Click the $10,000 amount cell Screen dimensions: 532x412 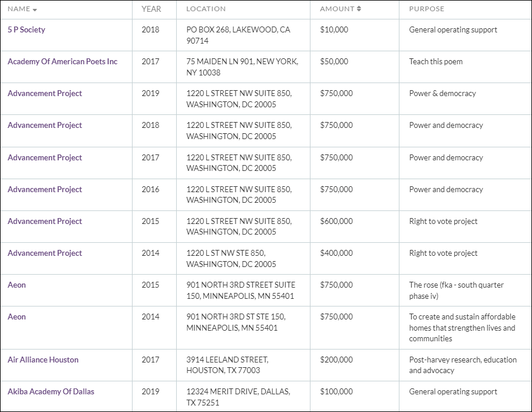pyautogui.click(x=333, y=29)
